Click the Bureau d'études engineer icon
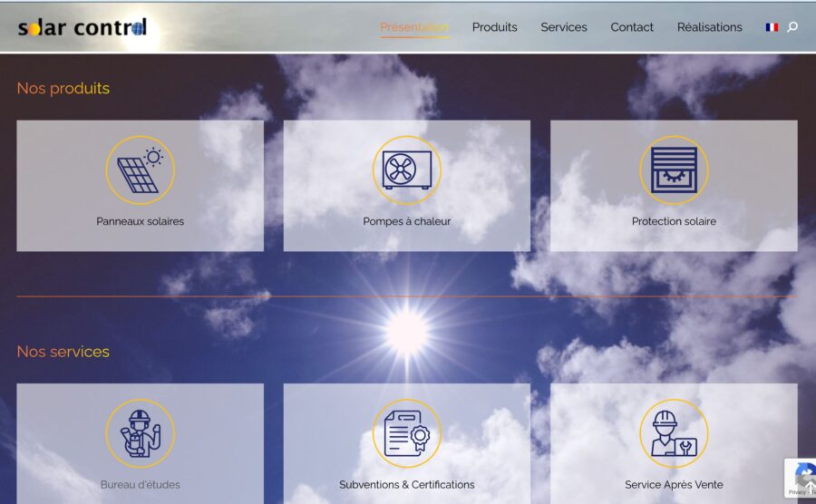 tap(140, 433)
